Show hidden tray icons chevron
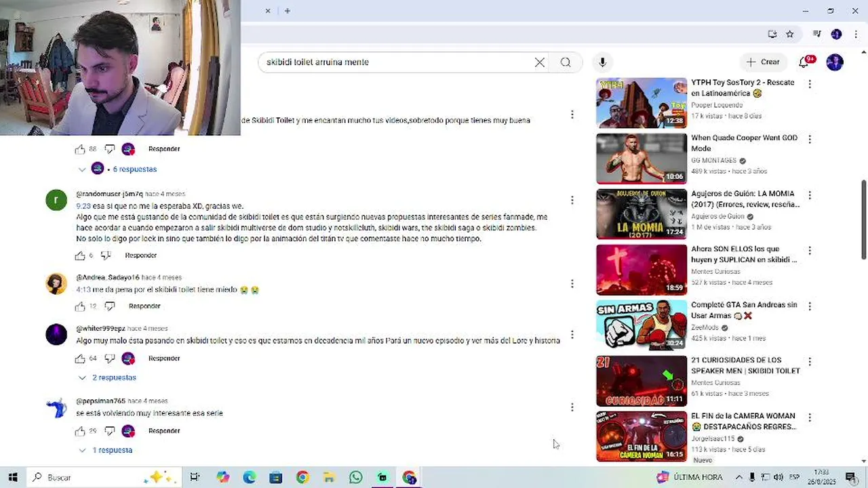The width and height of the screenshot is (868, 488). [x=738, y=477]
